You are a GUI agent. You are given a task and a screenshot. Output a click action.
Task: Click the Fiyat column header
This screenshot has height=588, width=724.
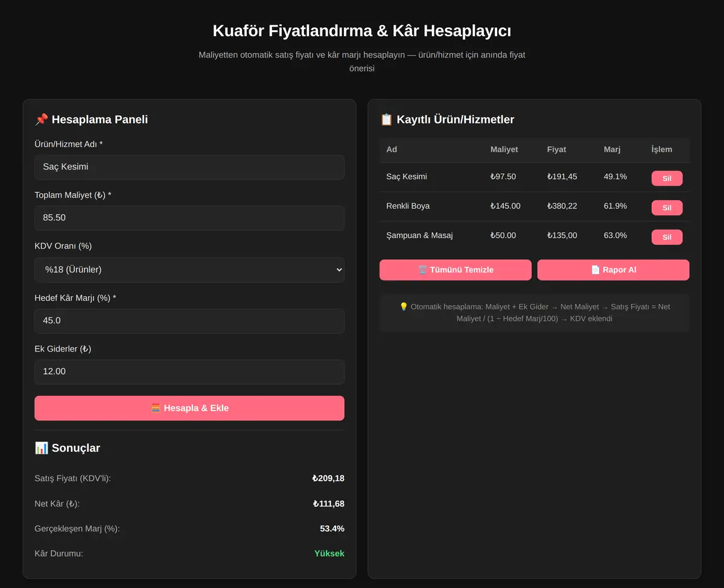pyautogui.click(x=556, y=150)
